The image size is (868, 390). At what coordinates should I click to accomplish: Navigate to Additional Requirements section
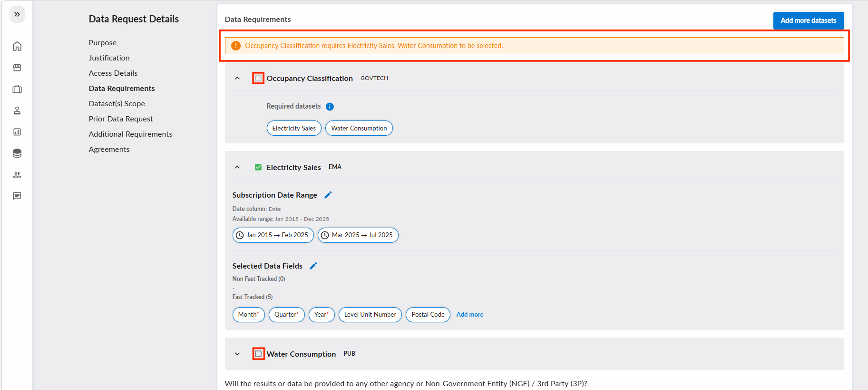click(x=130, y=134)
